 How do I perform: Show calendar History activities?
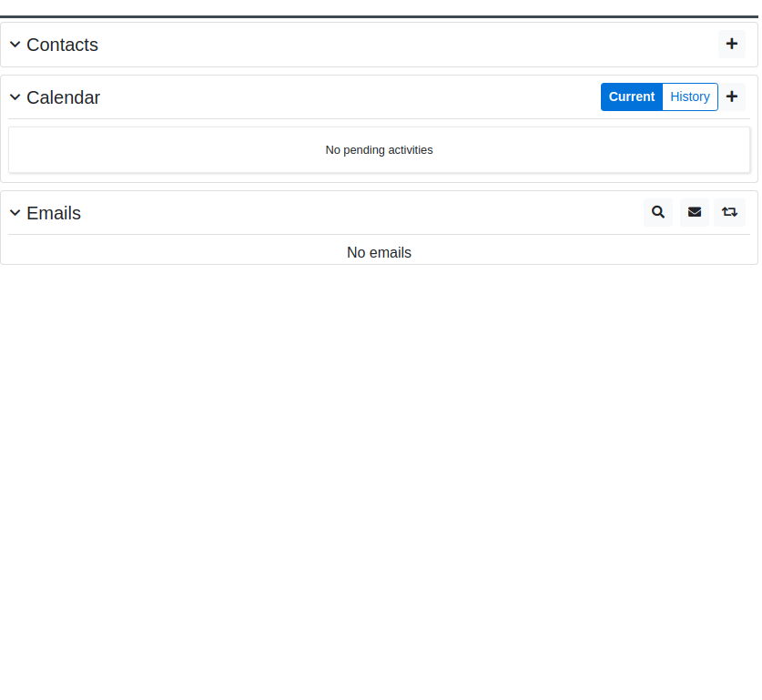pyautogui.click(x=690, y=96)
